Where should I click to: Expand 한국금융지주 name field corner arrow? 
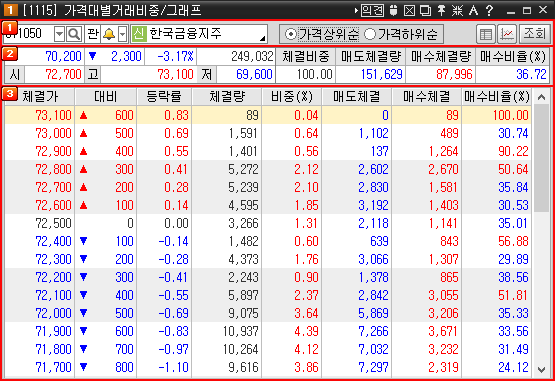click(263, 38)
